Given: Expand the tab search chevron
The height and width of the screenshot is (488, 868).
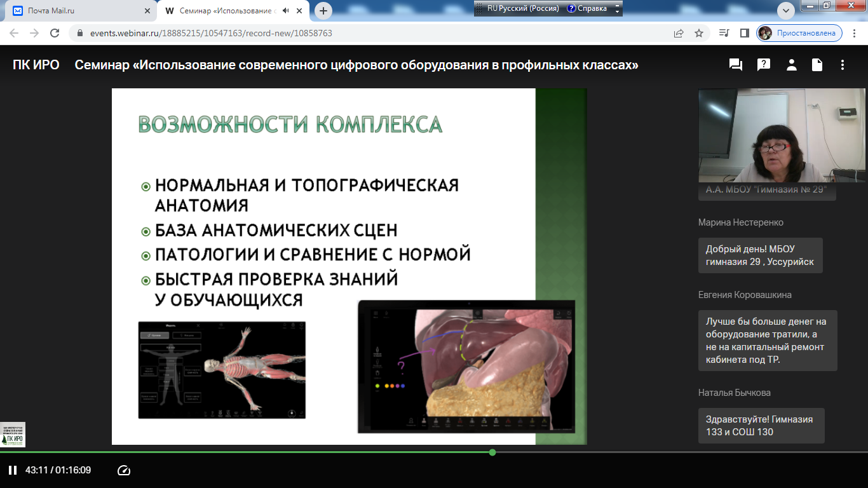Looking at the screenshot, I should 787,11.
